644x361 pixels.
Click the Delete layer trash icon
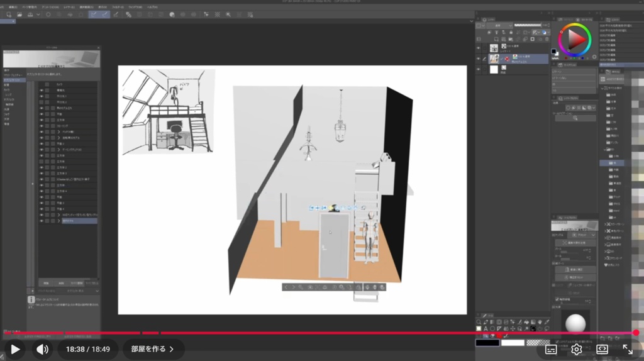click(x=547, y=40)
